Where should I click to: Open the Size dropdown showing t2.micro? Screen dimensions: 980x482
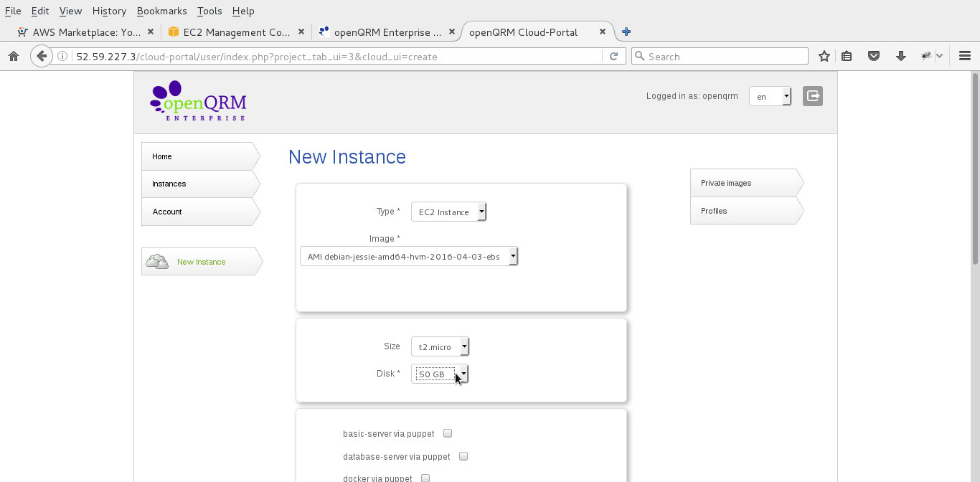point(440,346)
